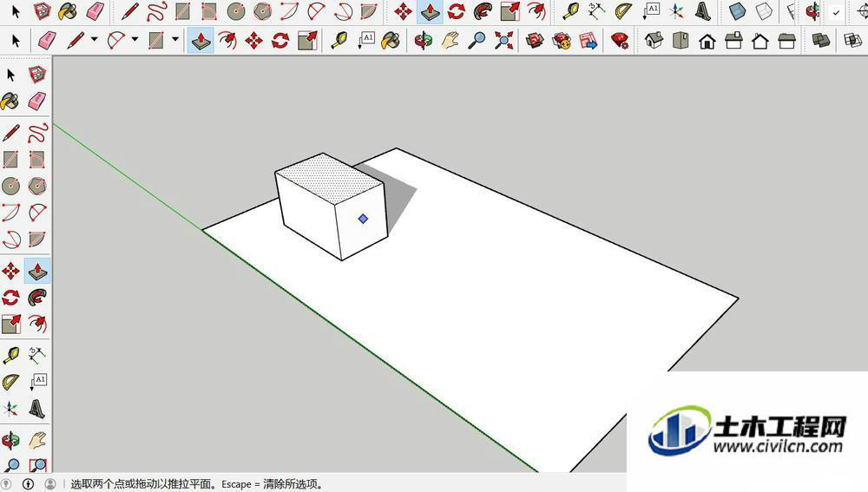Click the Text label tool in second toolbar row

(365, 41)
